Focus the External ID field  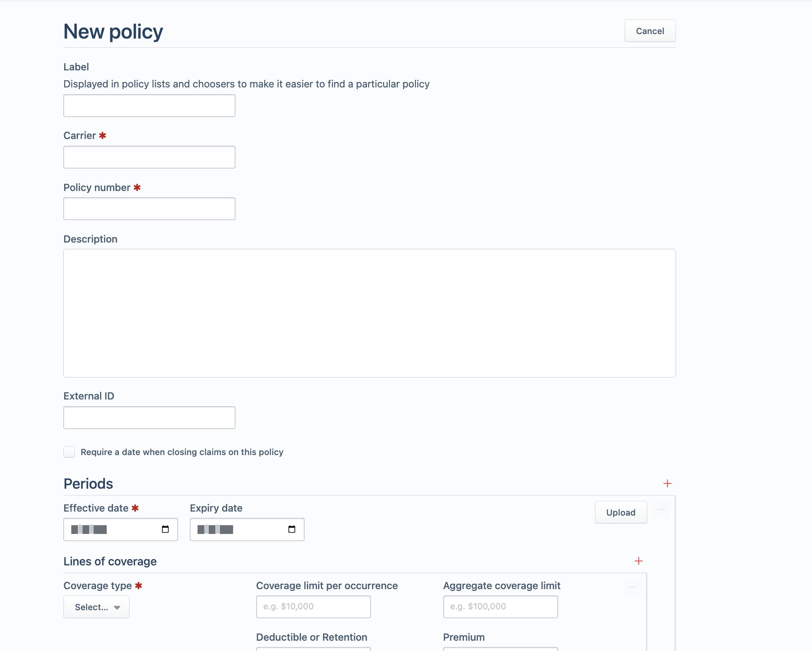(149, 417)
